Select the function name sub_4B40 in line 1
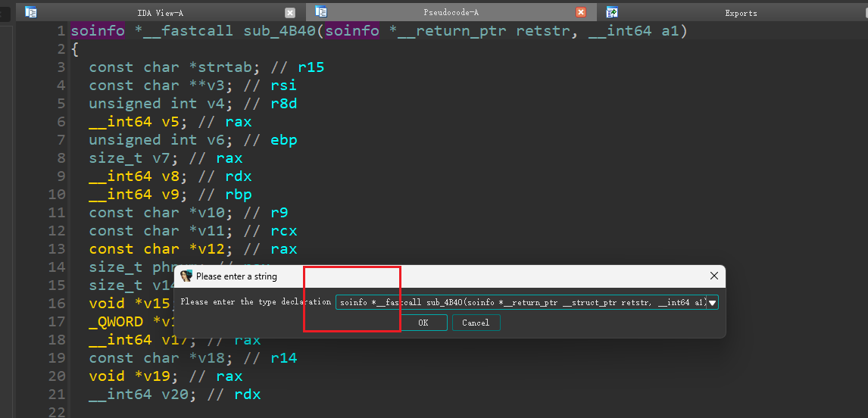This screenshot has height=418, width=868. point(279,31)
